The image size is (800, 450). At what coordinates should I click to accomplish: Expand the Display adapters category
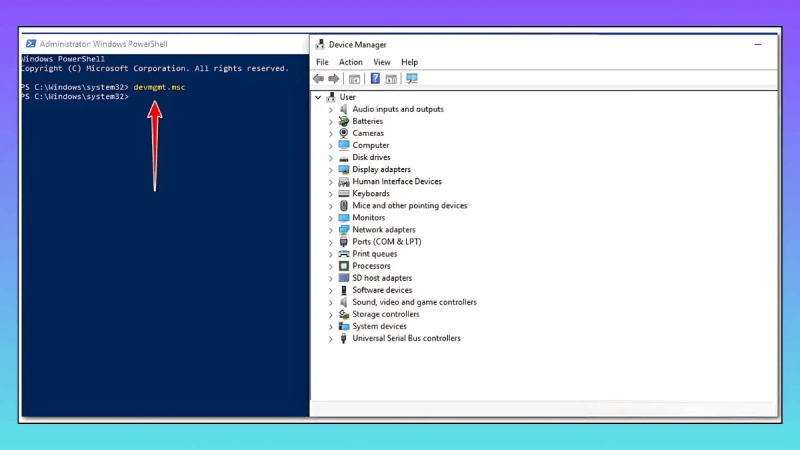point(331,170)
